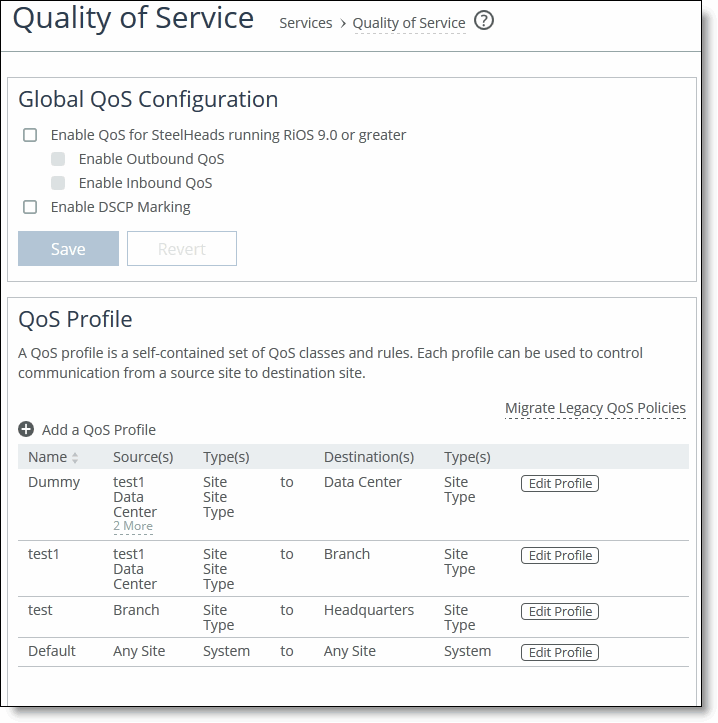This screenshot has width=718, height=723.
Task: Open Migrate Legacy QoS Policies link
Action: (x=595, y=408)
